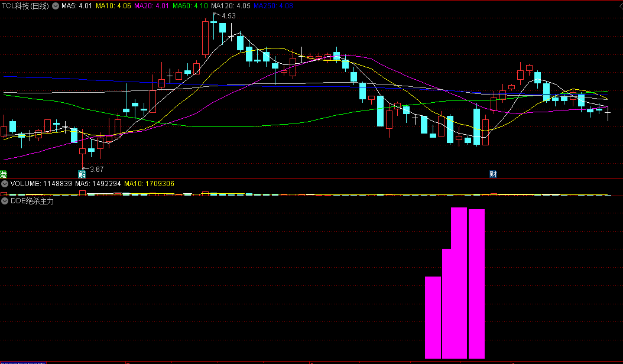Click the 解 event marker icon
The image size is (623, 364).
click(x=82, y=174)
